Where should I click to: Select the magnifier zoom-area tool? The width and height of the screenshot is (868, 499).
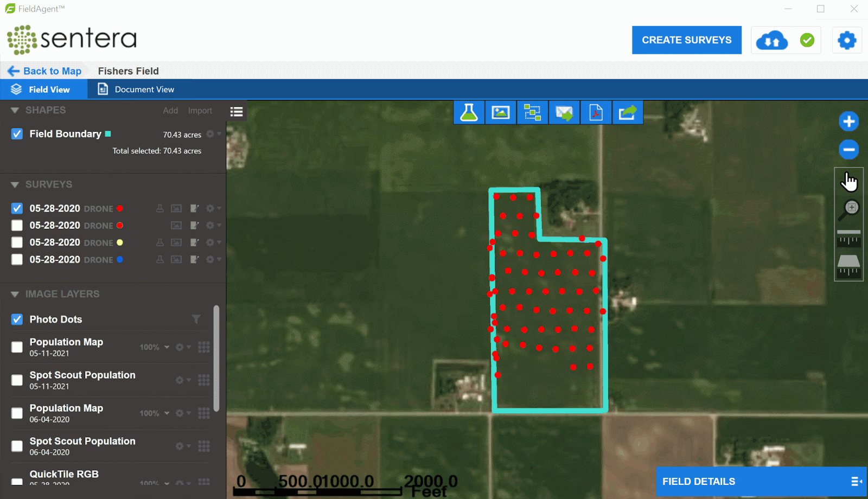pyautogui.click(x=848, y=209)
